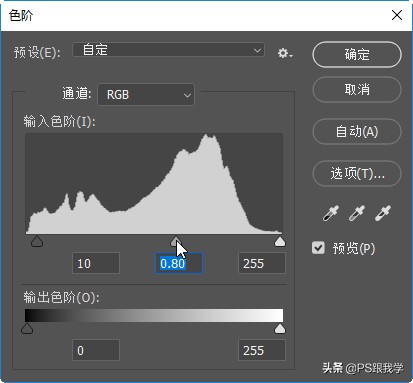The image size is (413, 383).
Task: Pick the white point eyedropper
Action: pyautogui.click(x=383, y=213)
